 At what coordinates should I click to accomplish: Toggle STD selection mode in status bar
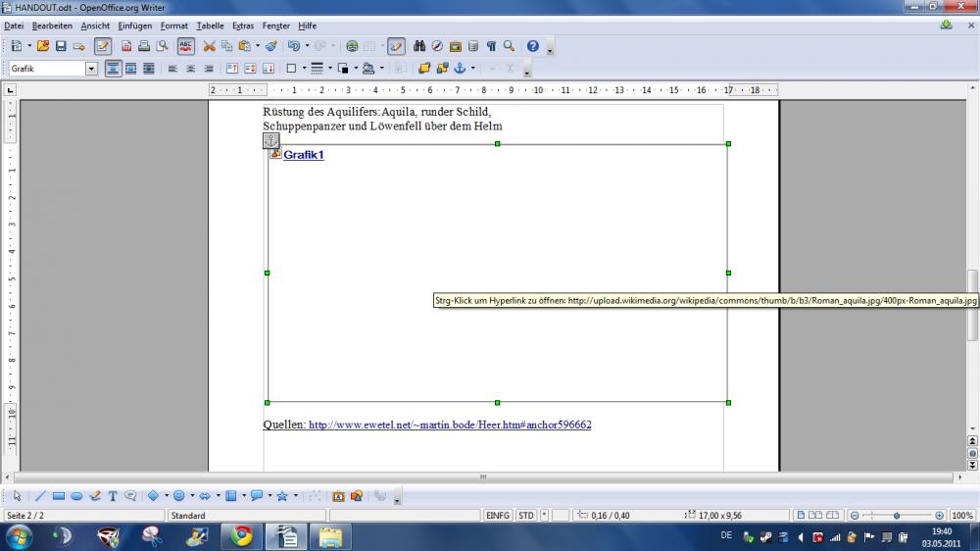pyautogui.click(x=526, y=515)
